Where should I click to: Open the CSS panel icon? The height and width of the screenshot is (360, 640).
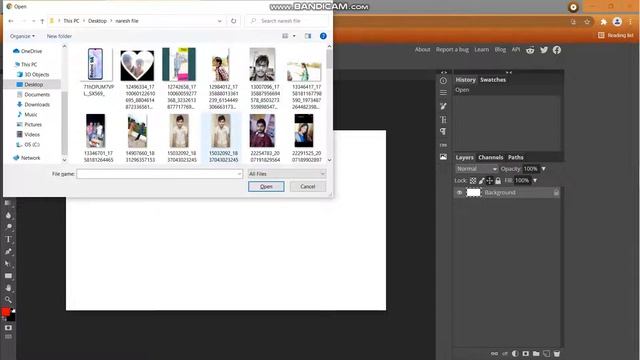[x=443, y=145]
